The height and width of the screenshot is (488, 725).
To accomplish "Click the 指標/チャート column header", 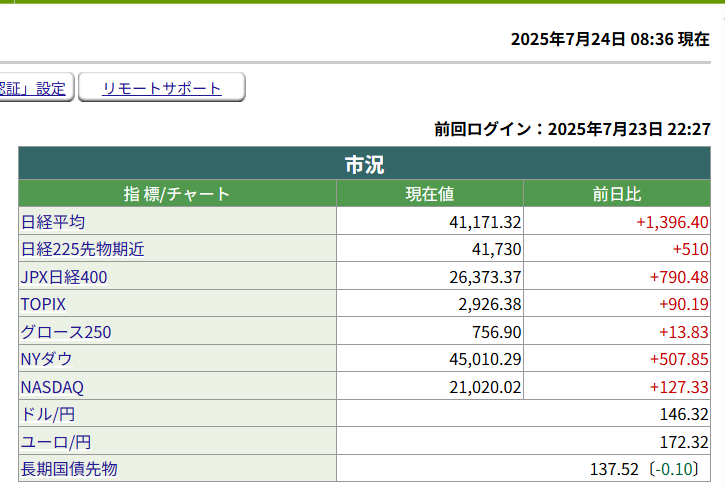I will [x=177, y=194].
